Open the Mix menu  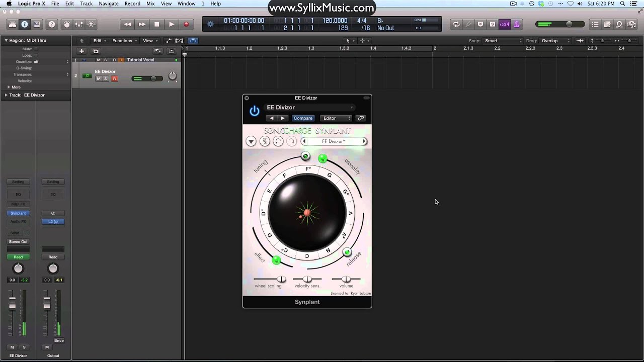pos(150,4)
